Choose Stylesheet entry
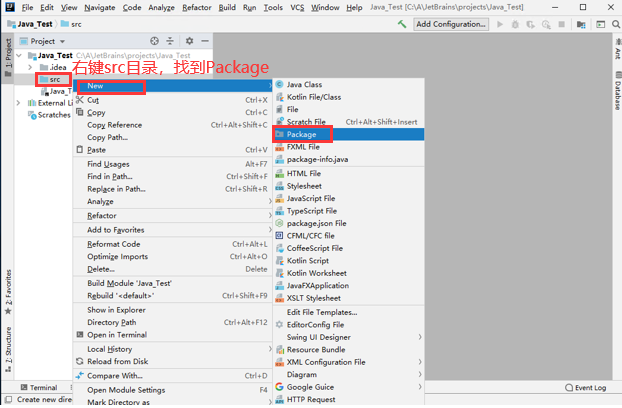Viewport: 622px width, 408px height. tap(348, 186)
